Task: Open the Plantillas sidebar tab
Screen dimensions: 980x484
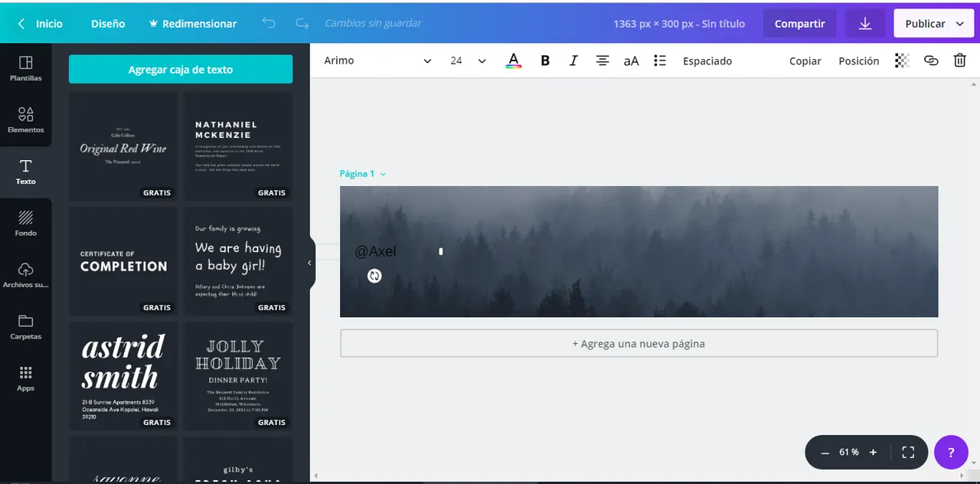Action: pyautogui.click(x=25, y=68)
